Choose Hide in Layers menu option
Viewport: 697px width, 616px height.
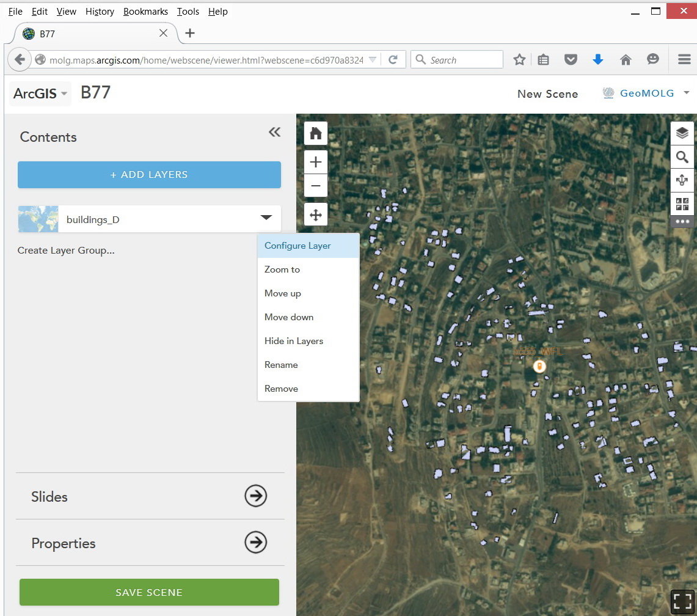pyautogui.click(x=294, y=341)
